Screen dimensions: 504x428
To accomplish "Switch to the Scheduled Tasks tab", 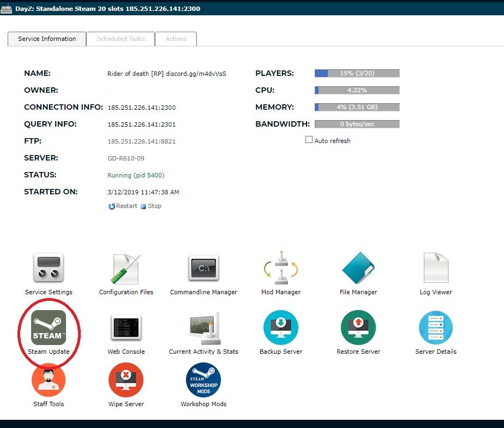I will click(x=121, y=39).
